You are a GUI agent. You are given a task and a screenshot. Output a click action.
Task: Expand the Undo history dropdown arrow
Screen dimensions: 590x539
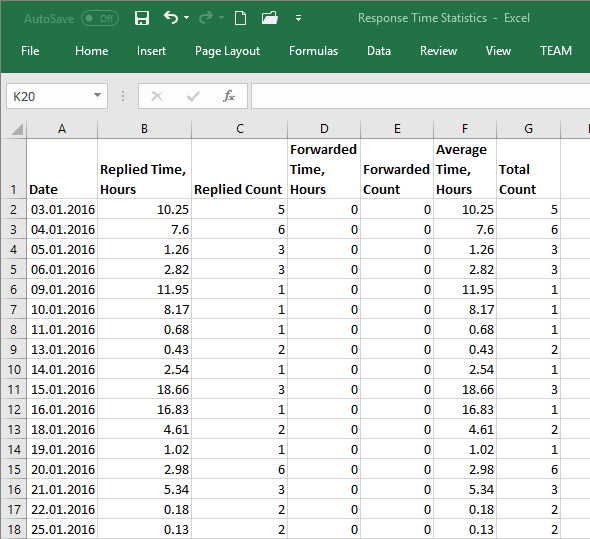(187, 17)
